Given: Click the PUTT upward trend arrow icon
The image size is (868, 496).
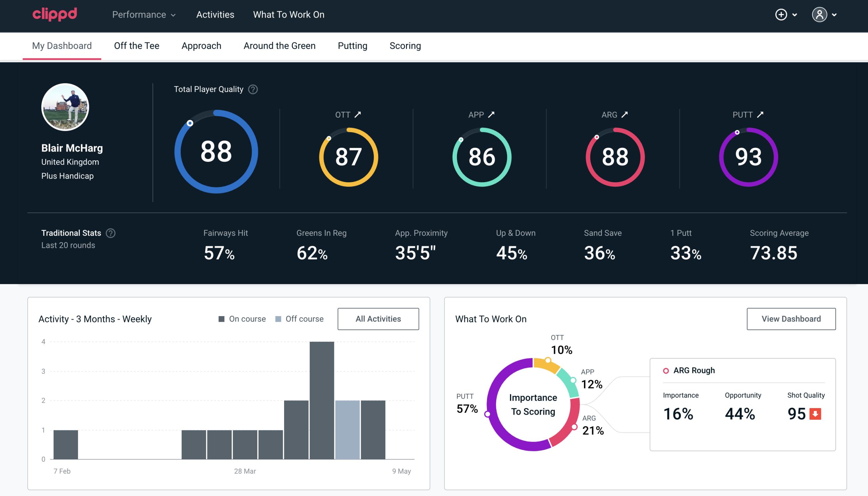Looking at the screenshot, I should (761, 115).
